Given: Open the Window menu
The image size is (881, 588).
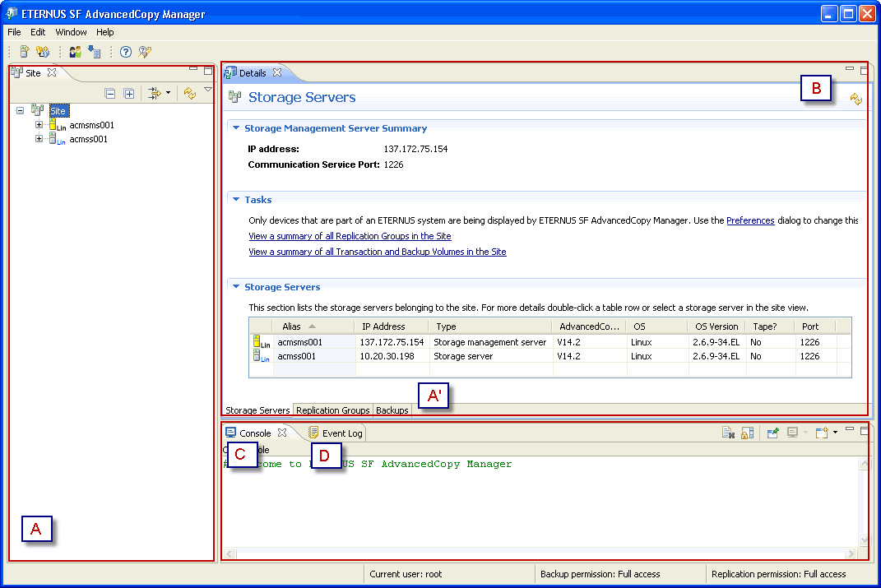Looking at the screenshot, I should click(x=71, y=32).
